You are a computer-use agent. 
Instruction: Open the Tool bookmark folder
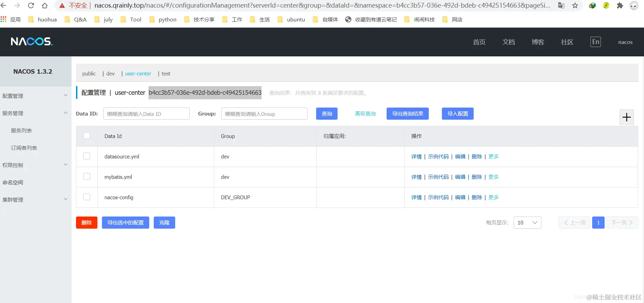point(131,19)
